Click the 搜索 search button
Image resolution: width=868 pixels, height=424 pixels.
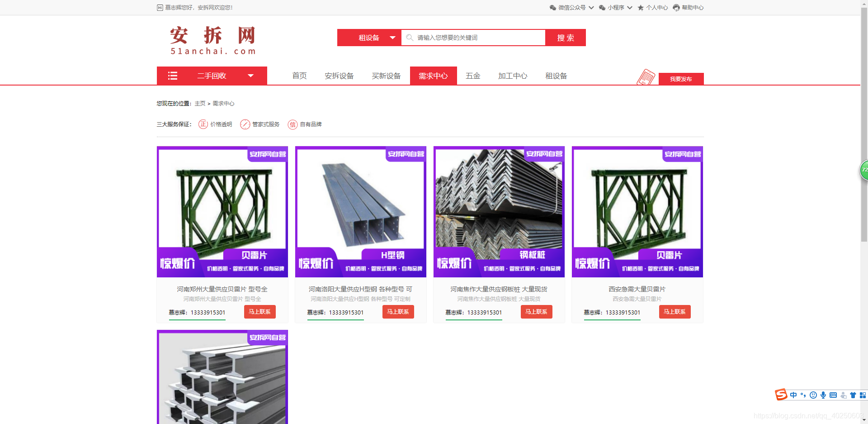566,38
